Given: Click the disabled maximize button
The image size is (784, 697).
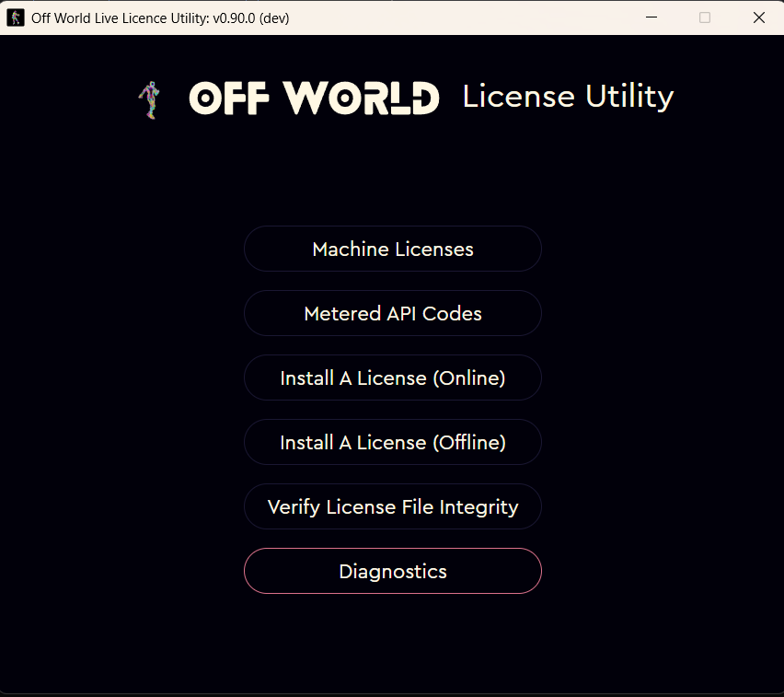Looking at the screenshot, I should (x=705, y=17).
